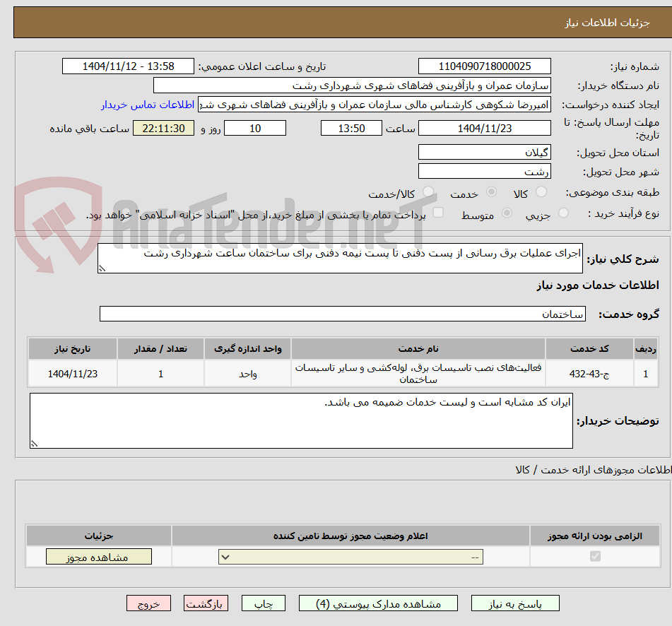Viewport: 672px width, 626px height.
Task: Click the شماره نیاز field 1104090718000025
Action: [x=484, y=66]
